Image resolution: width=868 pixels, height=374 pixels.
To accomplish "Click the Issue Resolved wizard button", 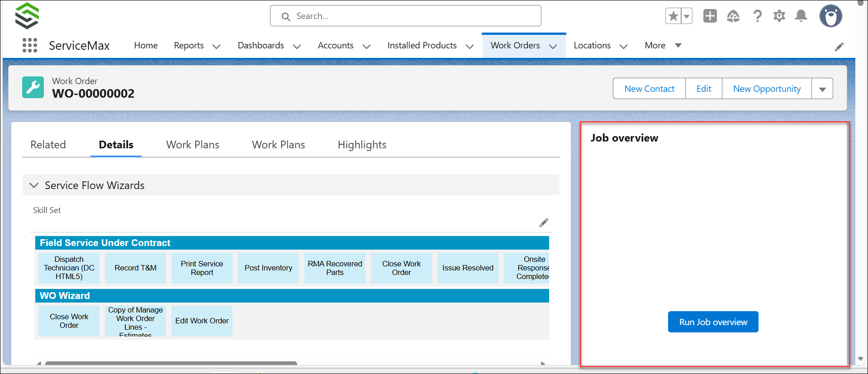I will (468, 268).
